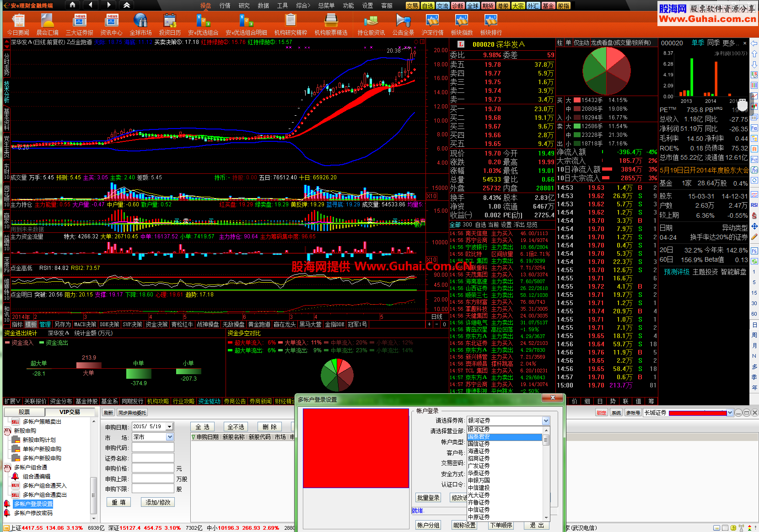This screenshot has width=759, height=532.
Task: Click the 全选 button
Action: click(x=202, y=427)
